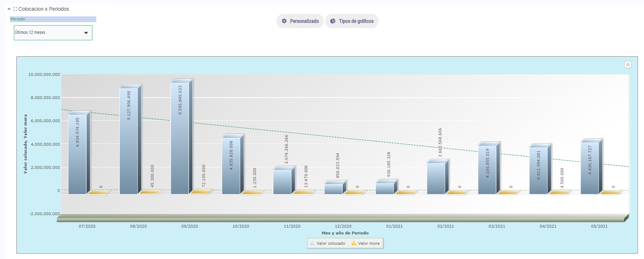The height and width of the screenshot is (259, 644).
Task: Select the 11/2020 blue bar
Action: click(282, 182)
